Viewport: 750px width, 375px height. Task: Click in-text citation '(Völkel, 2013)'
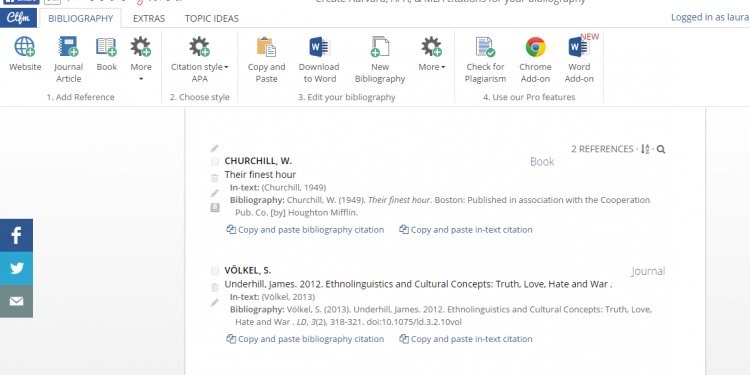pyautogui.click(x=288, y=297)
